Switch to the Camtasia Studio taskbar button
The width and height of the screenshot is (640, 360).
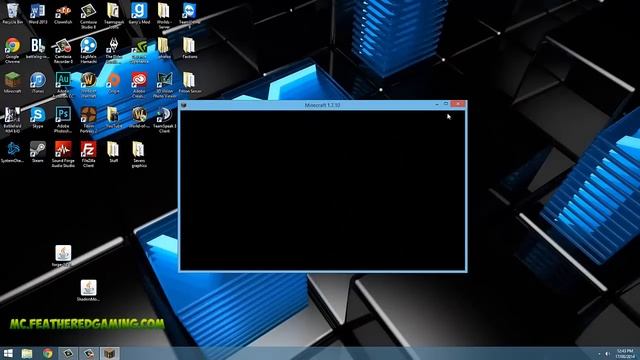pos(68,353)
